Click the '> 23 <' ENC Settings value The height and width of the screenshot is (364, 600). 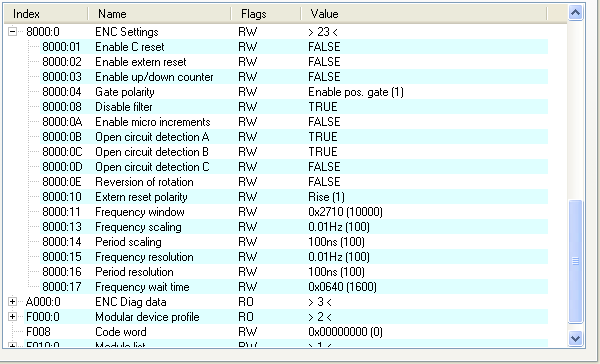tap(323, 32)
